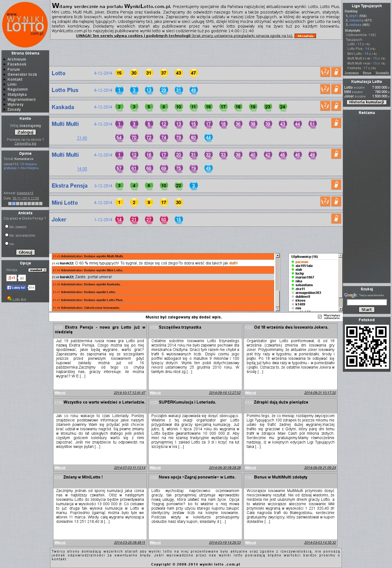Open the Lotto game title link
The height and width of the screenshot is (568, 392).
pos(59,73)
